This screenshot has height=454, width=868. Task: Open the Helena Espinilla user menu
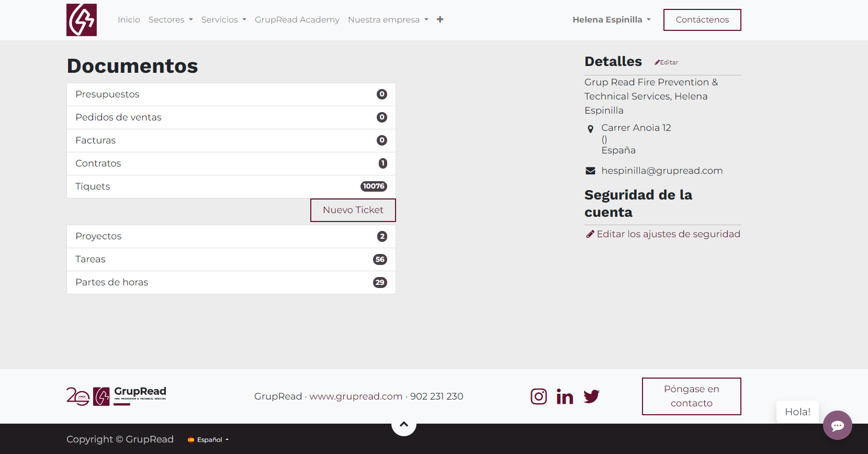(x=611, y=20)
